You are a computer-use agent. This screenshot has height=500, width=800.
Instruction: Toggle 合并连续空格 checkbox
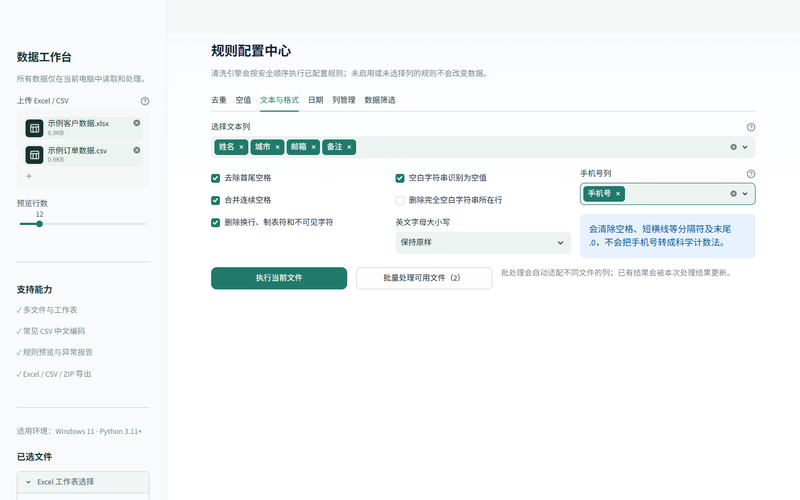point(215,201)
